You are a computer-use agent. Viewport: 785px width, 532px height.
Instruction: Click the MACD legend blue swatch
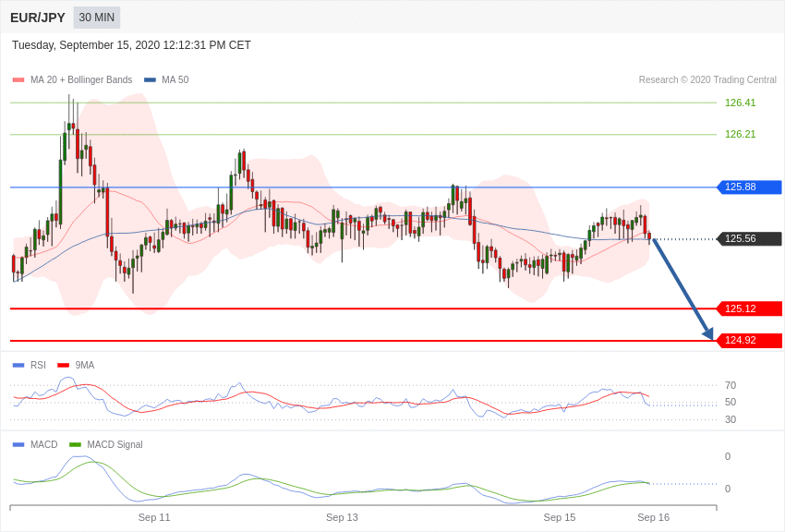pyautogui.click(x=18, y=444)
